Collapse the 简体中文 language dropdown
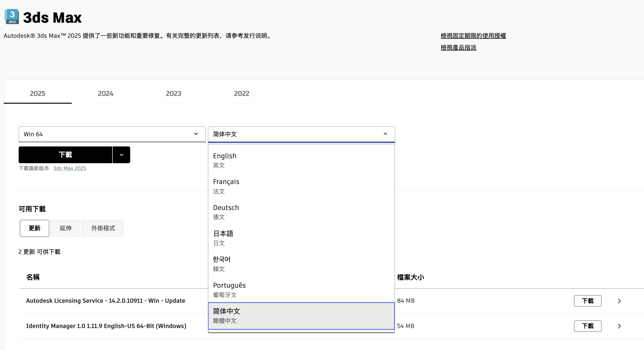This screenshot has width=644, height=350. click(x=301, y=134)
